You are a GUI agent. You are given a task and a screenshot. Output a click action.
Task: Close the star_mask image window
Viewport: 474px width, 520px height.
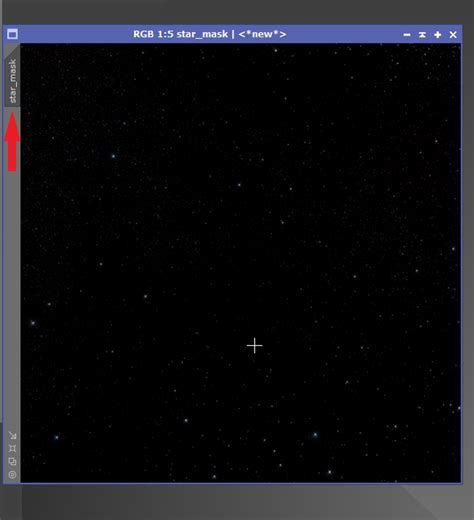coord(453,34)
